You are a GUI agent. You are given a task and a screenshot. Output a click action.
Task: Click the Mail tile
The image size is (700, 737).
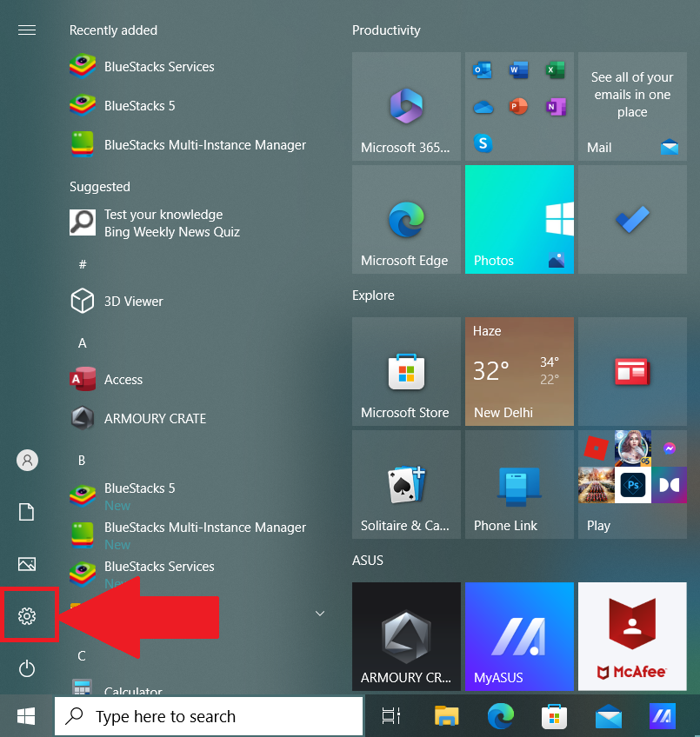pyautogui.click(x=632, y=107)
